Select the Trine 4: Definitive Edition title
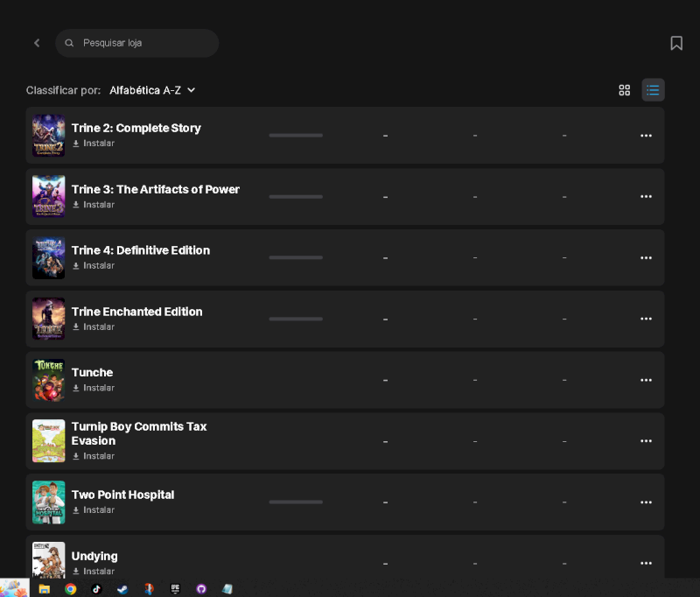 coord(141,250)
